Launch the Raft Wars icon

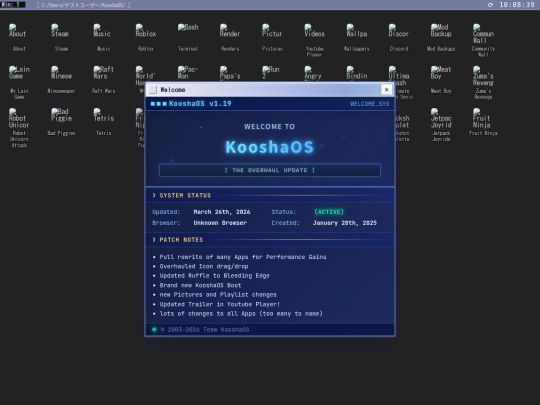(x=103, y=80)
